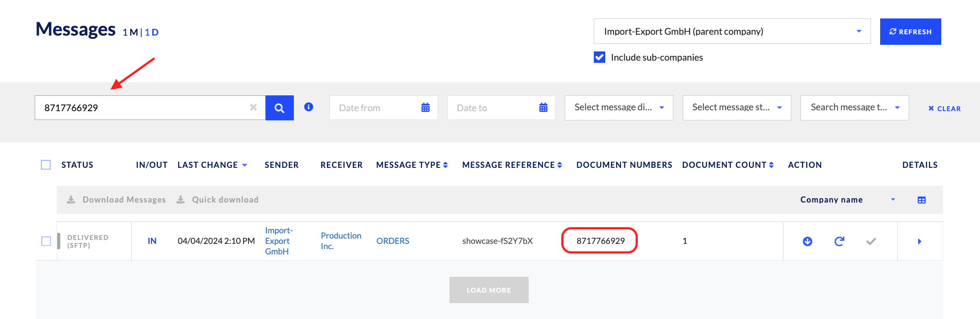Click the SENDER column header

(x=282, y=165)
